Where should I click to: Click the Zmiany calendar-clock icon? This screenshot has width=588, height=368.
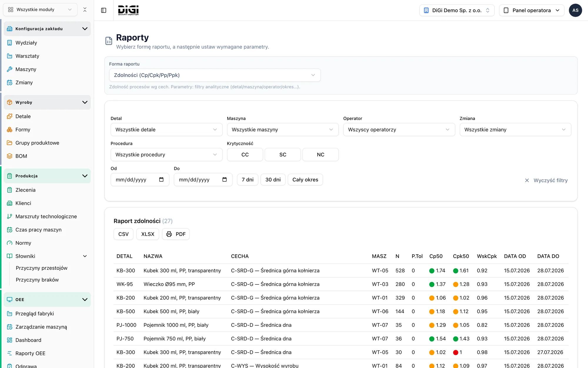(10, 82)
